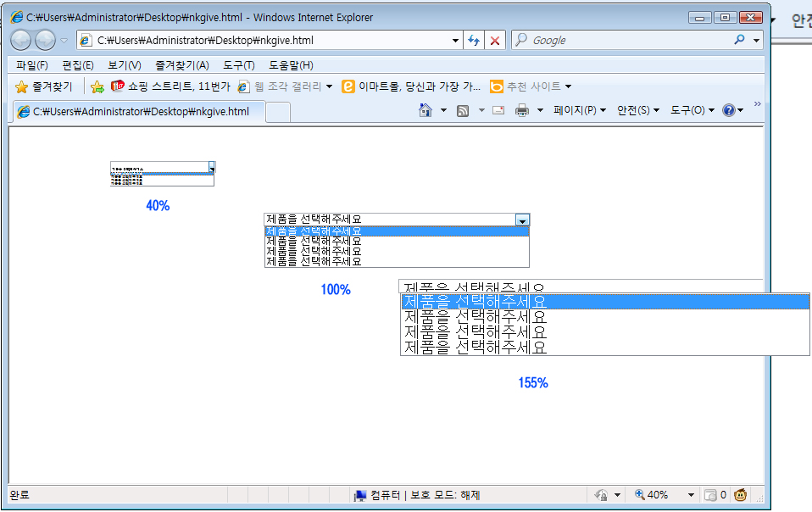Image resolution: width=812 pixels, height=512 pixels.
Task: Click the Add to Favorites star icon
Action: pyautogui.click(x=97, y=86)
